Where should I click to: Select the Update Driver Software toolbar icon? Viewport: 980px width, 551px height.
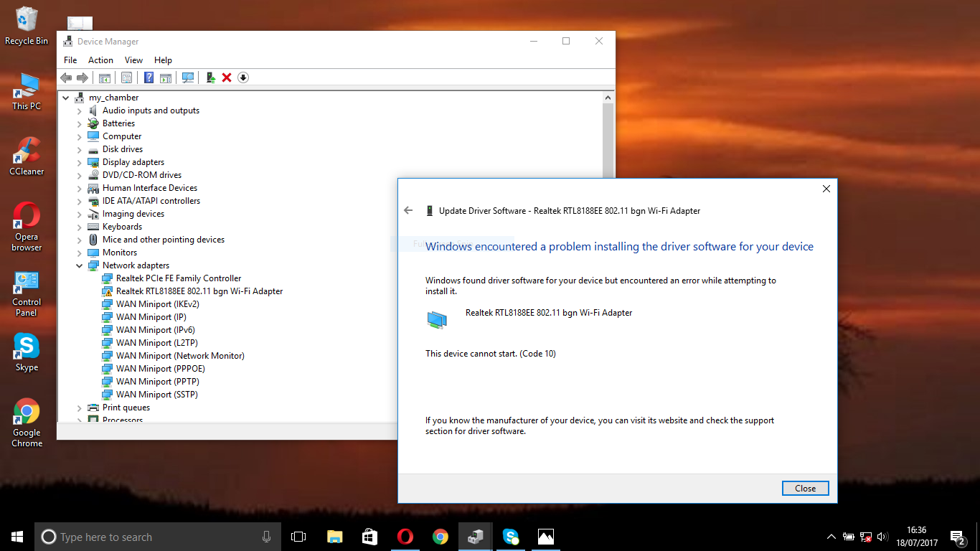click(x=210, y=77)
